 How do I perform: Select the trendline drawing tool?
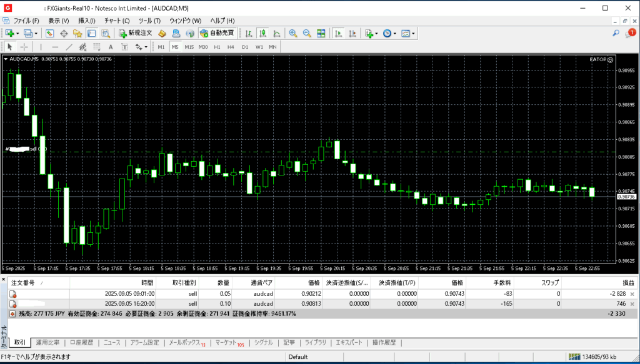[69, 47]
